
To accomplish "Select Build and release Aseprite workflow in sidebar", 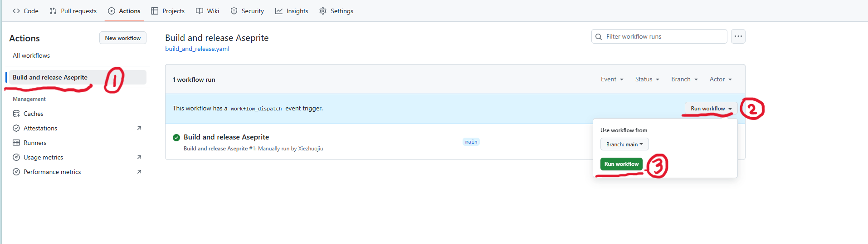I will [x=78, y=77].
